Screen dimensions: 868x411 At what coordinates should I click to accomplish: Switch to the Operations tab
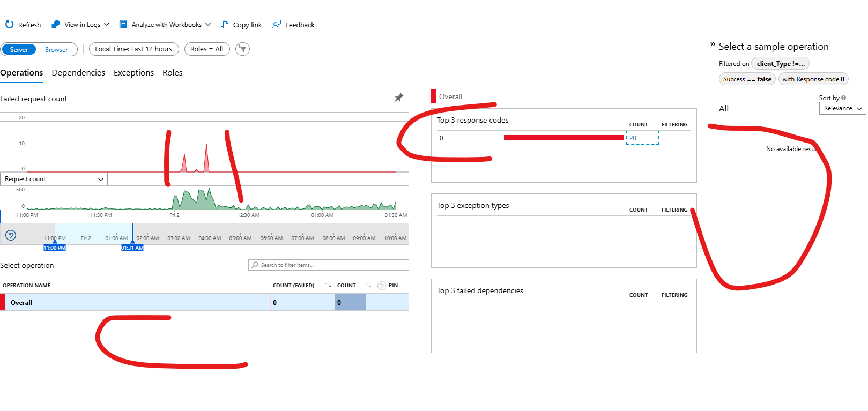pos(21,73)
